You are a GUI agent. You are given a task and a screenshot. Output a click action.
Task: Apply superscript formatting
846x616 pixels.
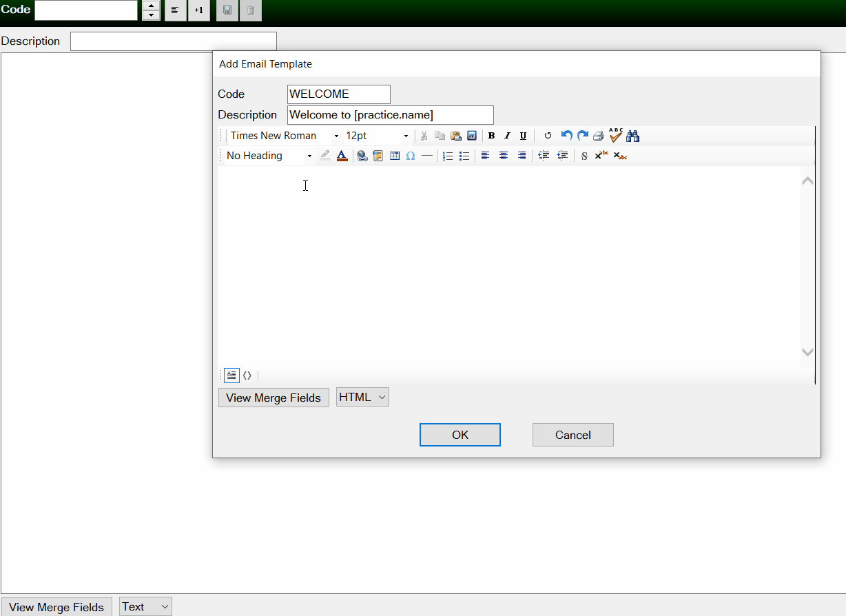pos(601,156)
